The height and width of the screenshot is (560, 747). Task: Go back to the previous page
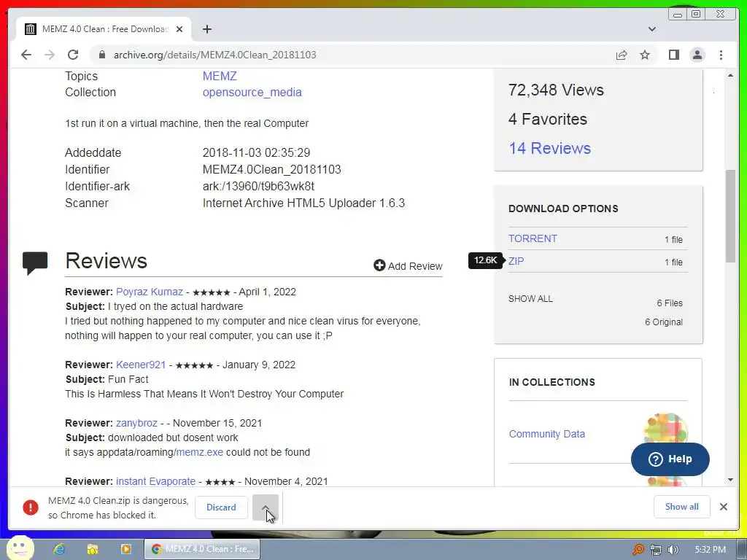click(x=26, y=55)
